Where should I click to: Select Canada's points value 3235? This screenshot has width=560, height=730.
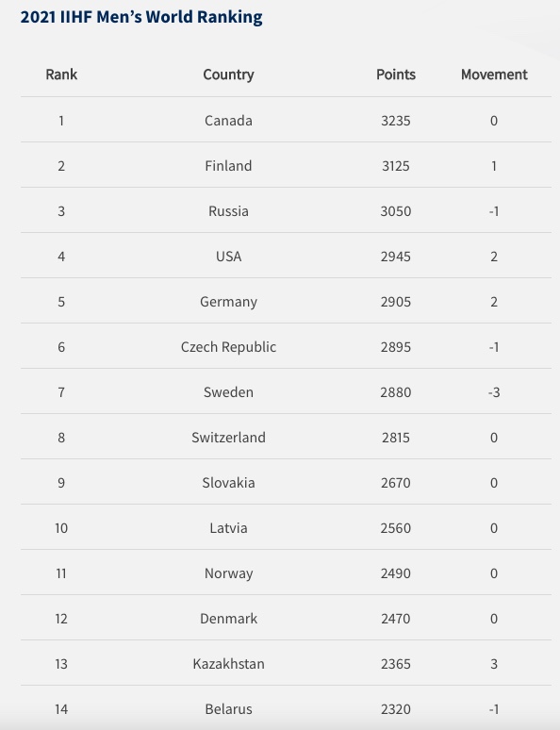[x=396, y=121]
